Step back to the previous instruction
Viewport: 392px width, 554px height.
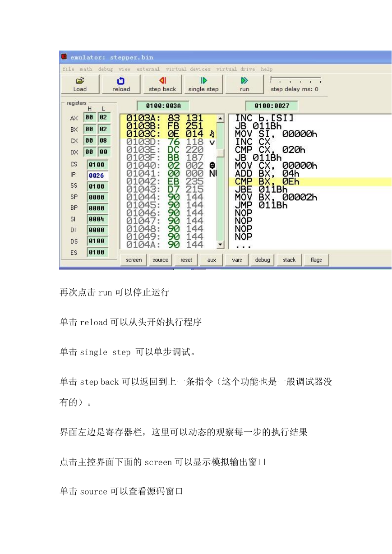(162, 84)
